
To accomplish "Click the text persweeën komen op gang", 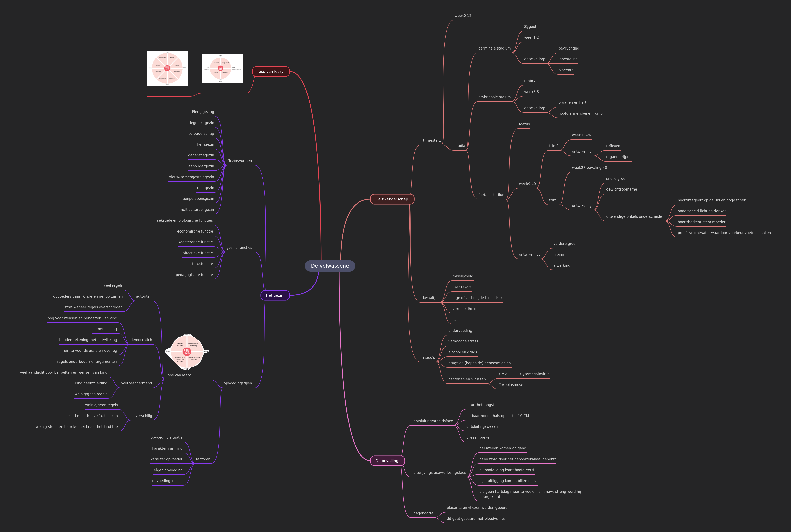I will [x=503, y=448].
